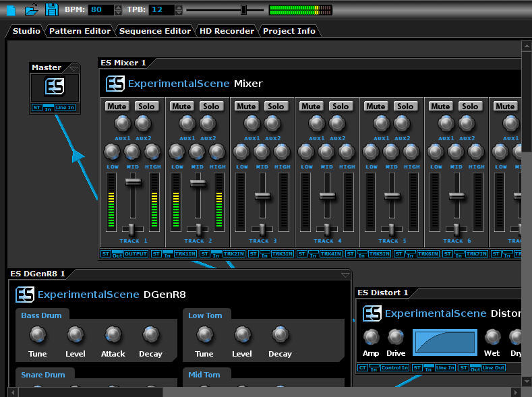Viewport: 532px width, 397px height.
Task: Click the Distort curve display
Action: [445, 342]
